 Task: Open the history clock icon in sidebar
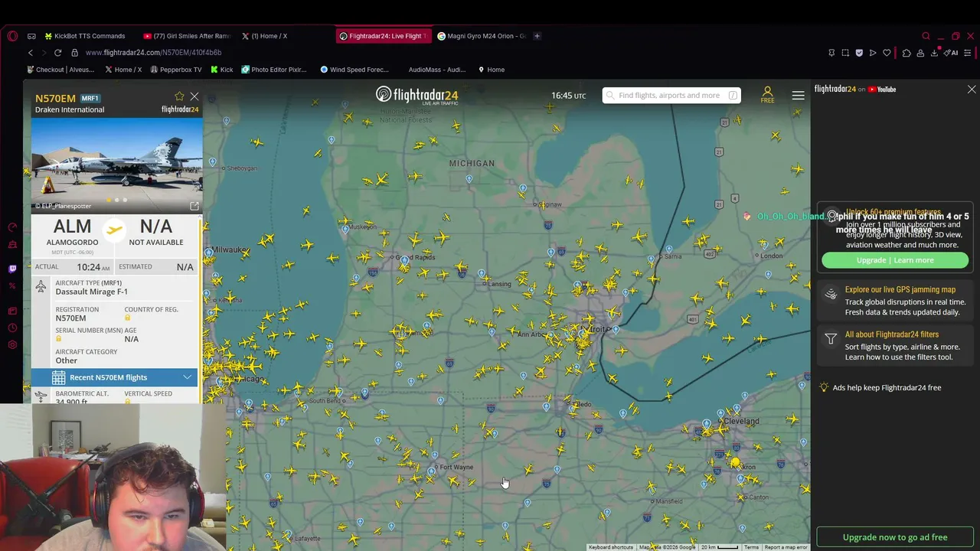[x=12, y=328]
